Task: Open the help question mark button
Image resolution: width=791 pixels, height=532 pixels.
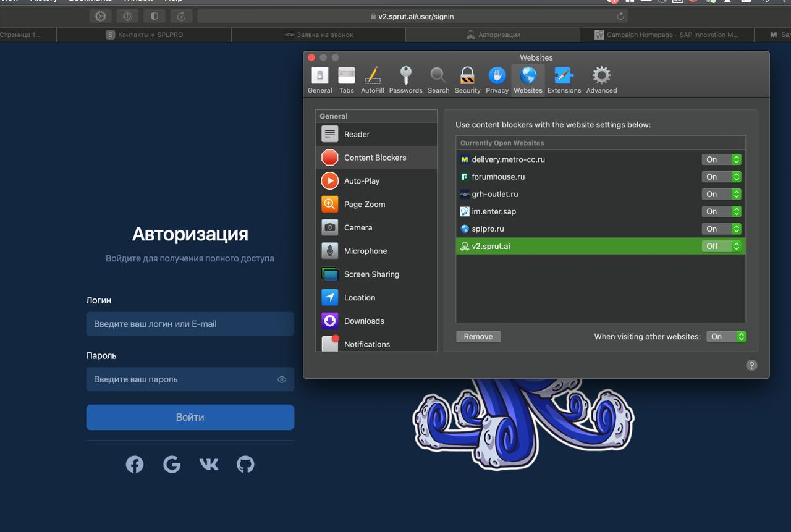Action: 751,365
